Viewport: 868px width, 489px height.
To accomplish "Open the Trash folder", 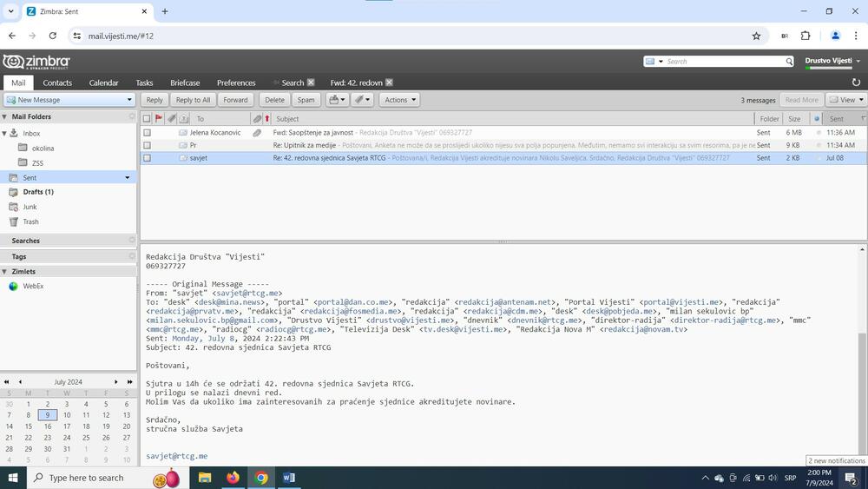I will 30,221.
